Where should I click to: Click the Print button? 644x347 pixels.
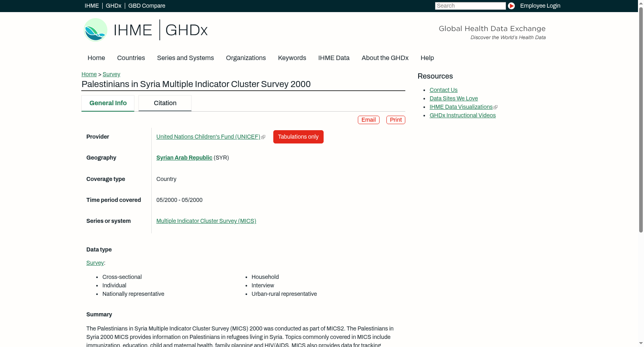pos(396,120)
